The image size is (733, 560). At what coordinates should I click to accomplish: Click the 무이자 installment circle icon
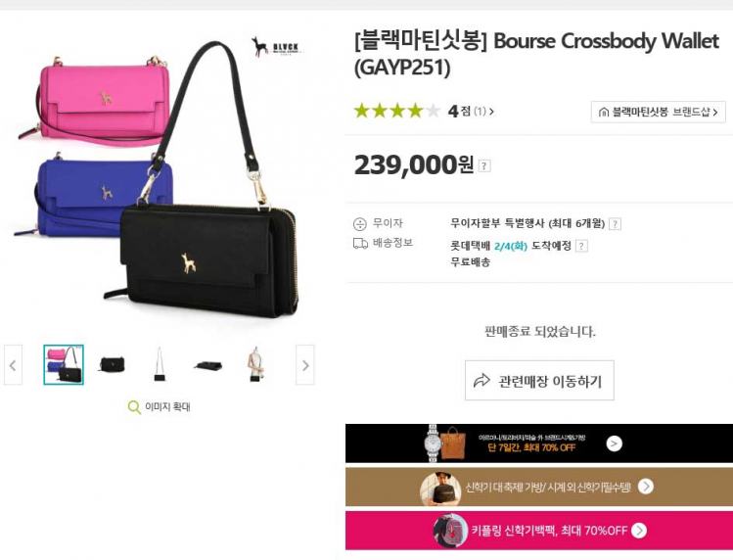(x=359, y=223)
